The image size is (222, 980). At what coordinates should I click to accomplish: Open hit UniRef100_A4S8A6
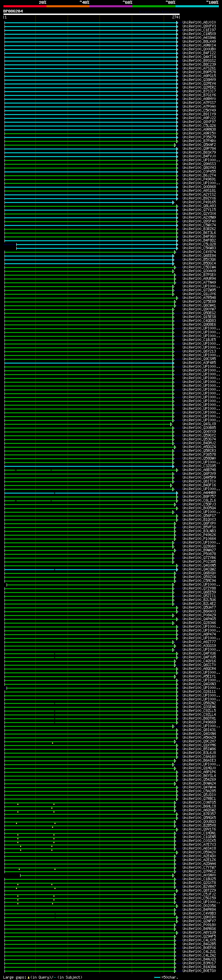click(x=199, y=38)
